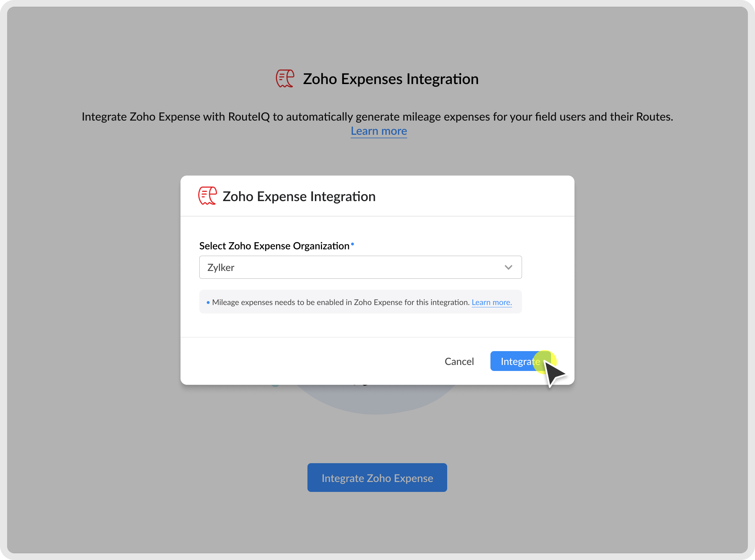Click the page heading Zoho Expenses Integration
The image size is (755, 560).
click(390, 79)
